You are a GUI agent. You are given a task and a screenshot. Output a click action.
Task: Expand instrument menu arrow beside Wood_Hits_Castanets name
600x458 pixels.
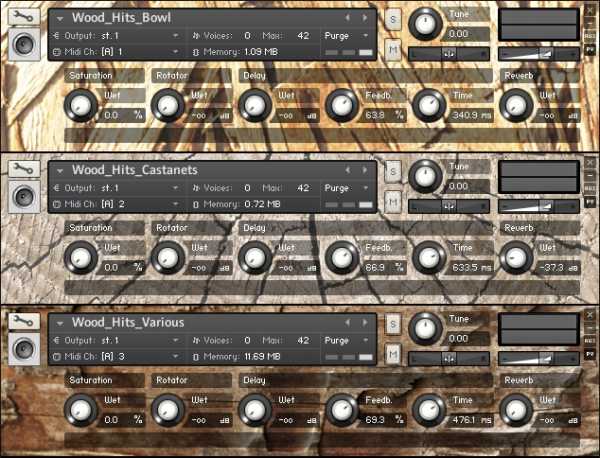60,171
